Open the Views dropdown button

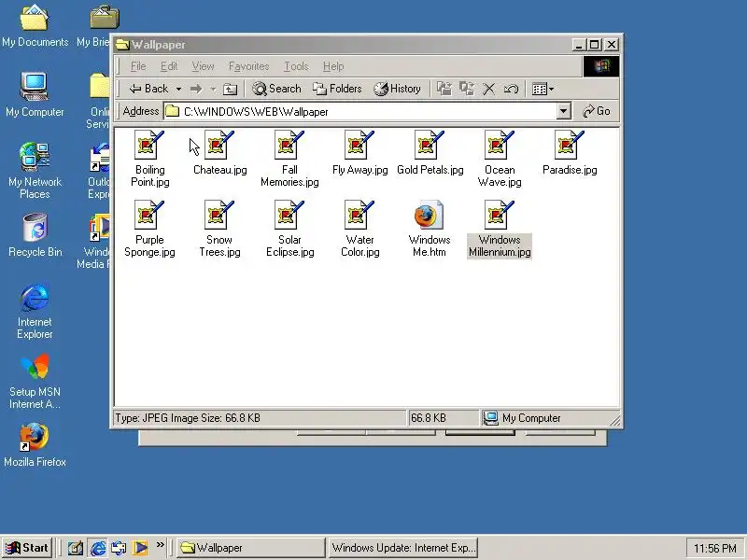(543, 89)
